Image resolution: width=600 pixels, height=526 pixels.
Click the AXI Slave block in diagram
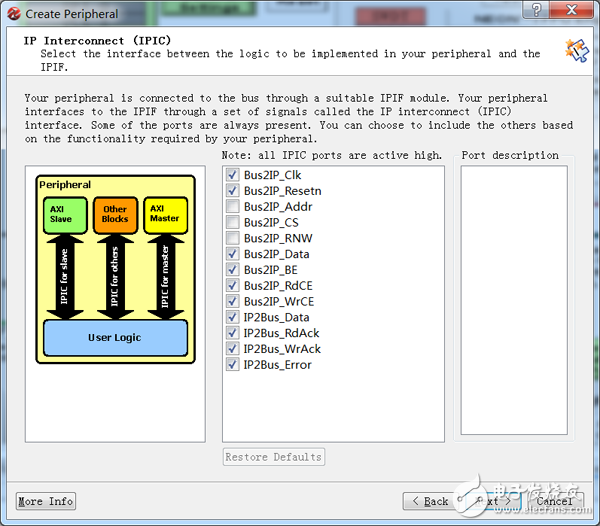coord(61,215)
